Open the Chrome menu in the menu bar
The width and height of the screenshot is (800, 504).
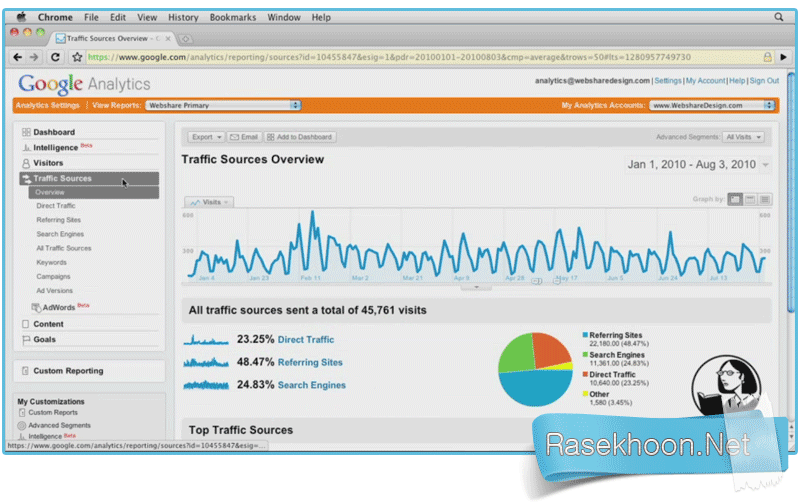[x=55, y=17]
